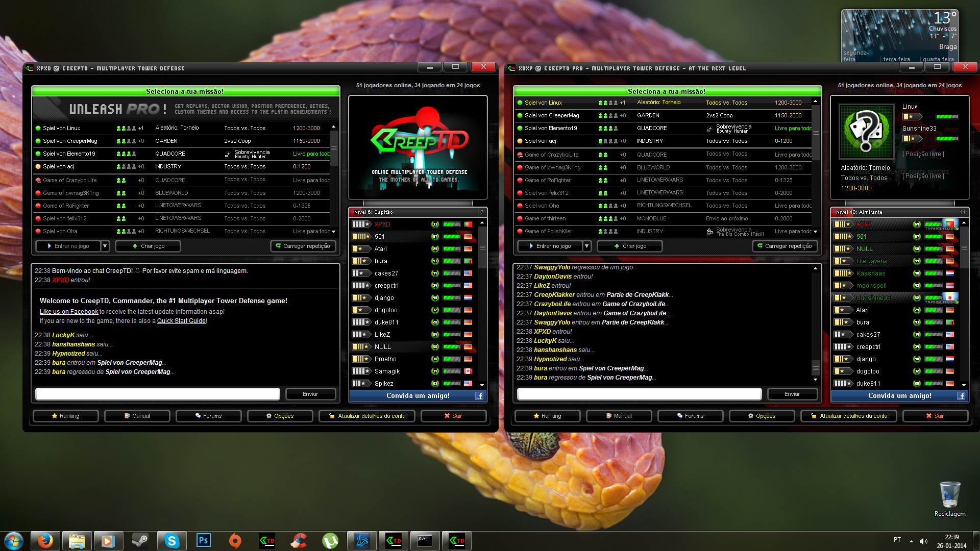Click rank badge beside DieRavens in Pro window
This screenshot has width=980, height=551.
click(x=843, y=261)
